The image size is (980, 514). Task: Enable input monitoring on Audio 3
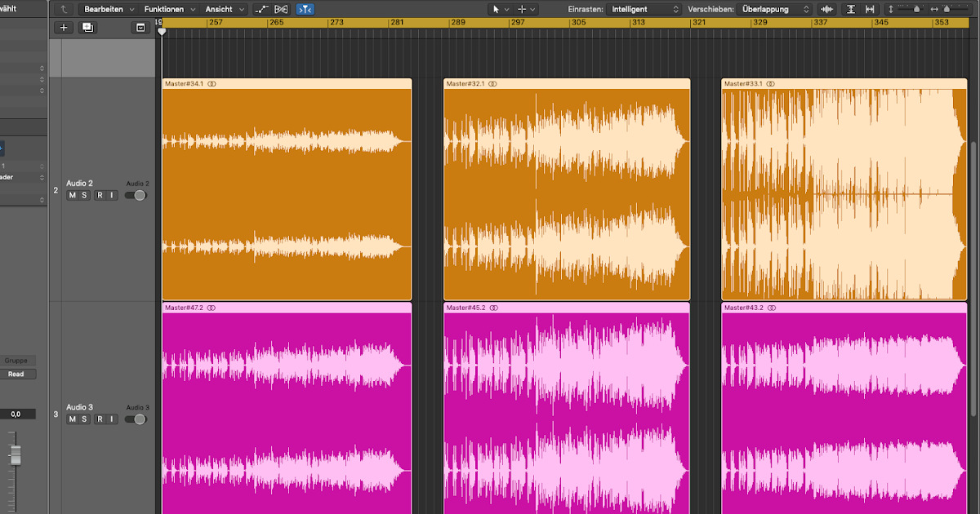point(112,419)
